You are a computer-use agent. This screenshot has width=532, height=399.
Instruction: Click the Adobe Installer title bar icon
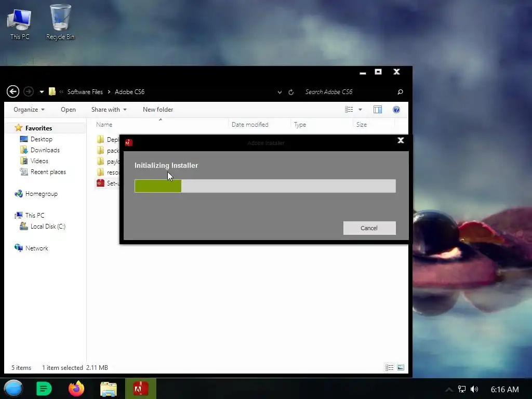[x=129, y=142]
